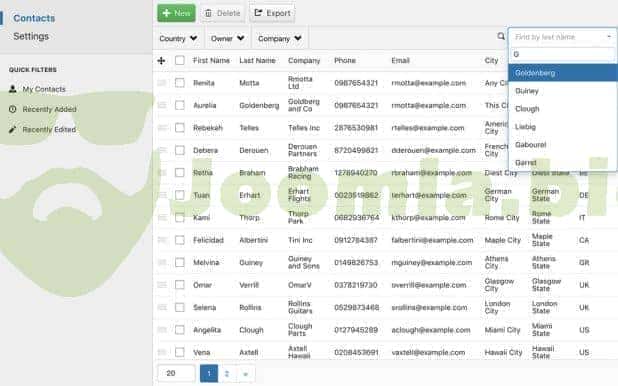This screenshot has height=386, width=618.
Task: Click the Recently Added clock icon
Action: (13, 109)
